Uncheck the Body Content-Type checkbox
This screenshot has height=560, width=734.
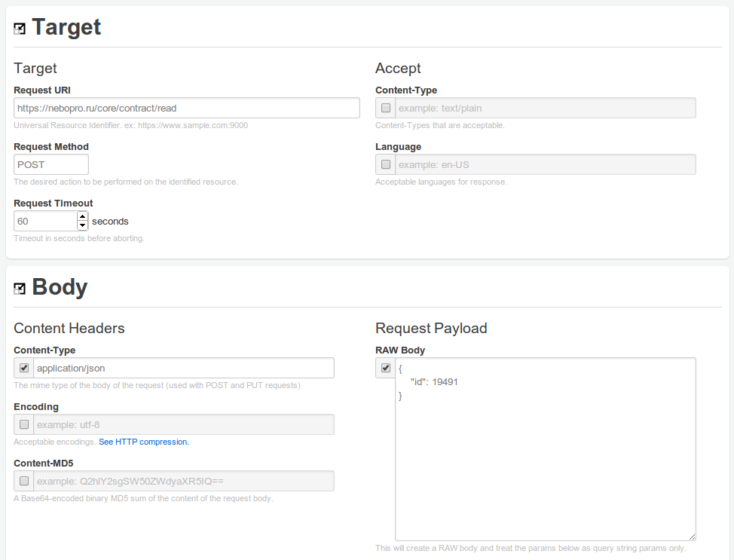pos(24,368)
